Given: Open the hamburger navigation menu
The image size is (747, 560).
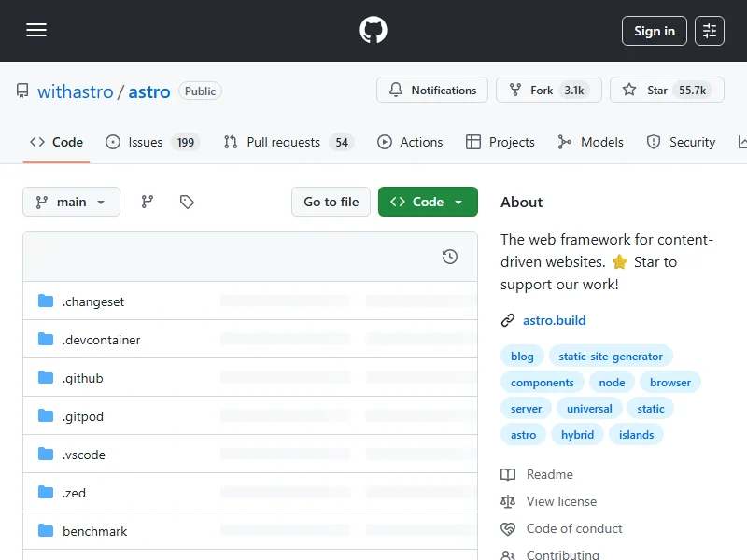Looking at the screenshot, I should coord(36,31).
